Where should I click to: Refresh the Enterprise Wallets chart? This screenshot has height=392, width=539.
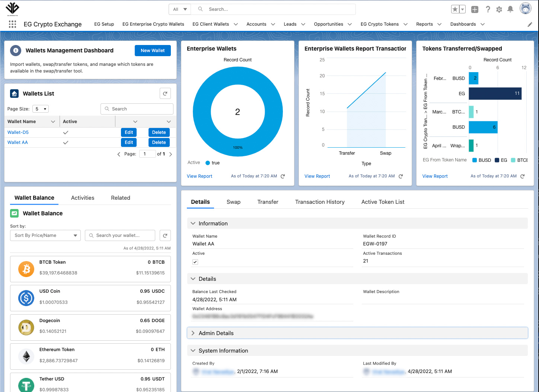(x=283, y=176)
